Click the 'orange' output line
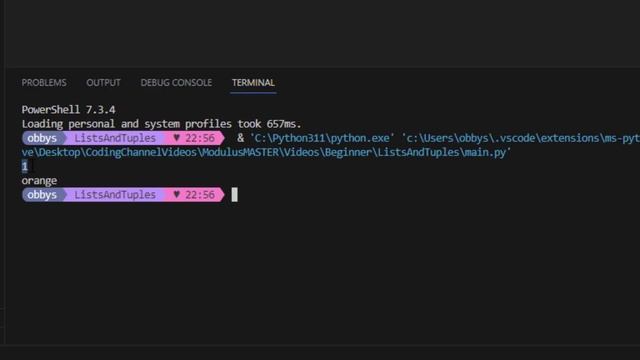Image resolution: width=640 pixels, height=360 pixels. coord(39,181)
